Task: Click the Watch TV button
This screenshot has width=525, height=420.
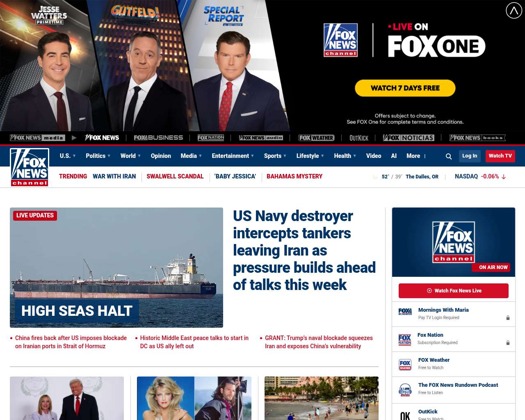Action: [500, 156]
